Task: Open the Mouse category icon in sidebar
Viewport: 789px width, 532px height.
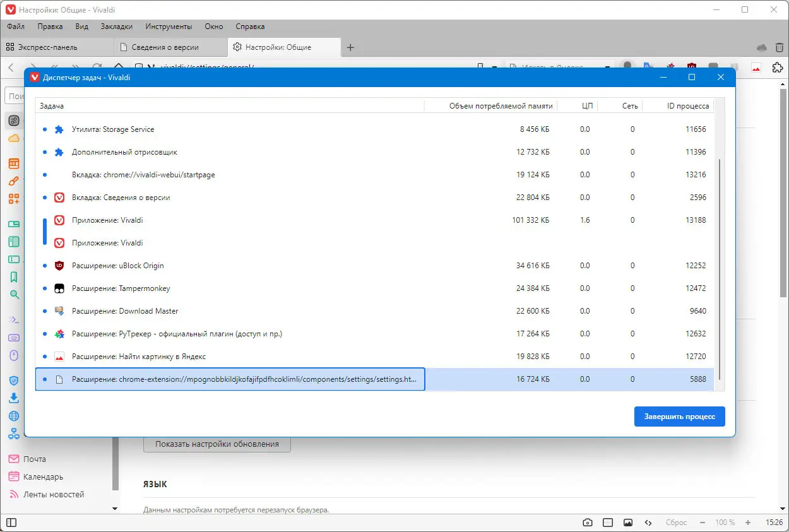Action: 13,355
